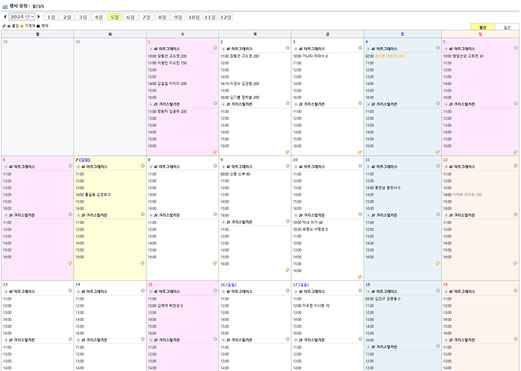Switch to the 12월 month tab
Viewport: 521px width, 371px height.
[226, 17]
